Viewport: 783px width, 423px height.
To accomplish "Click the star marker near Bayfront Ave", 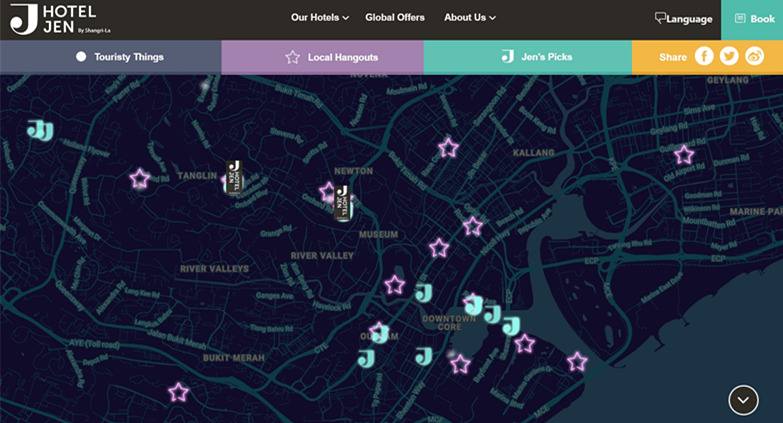I will point(460,364).
